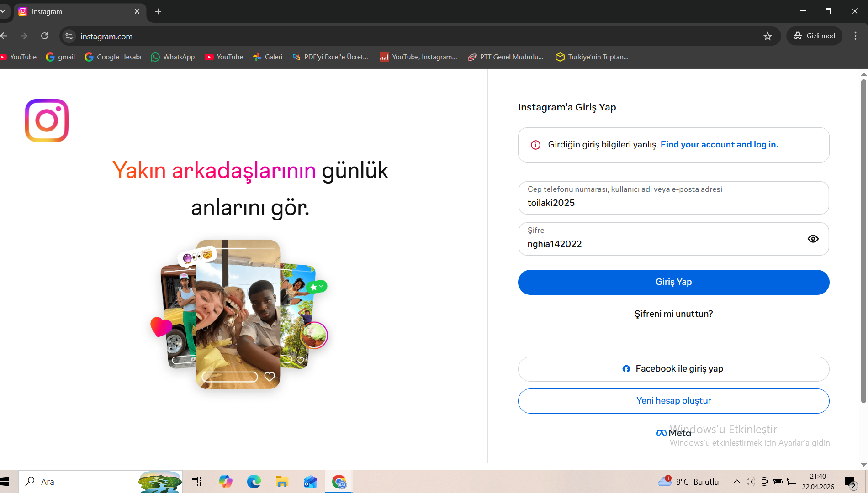Open a new browser tab

(x=158, y=11)
